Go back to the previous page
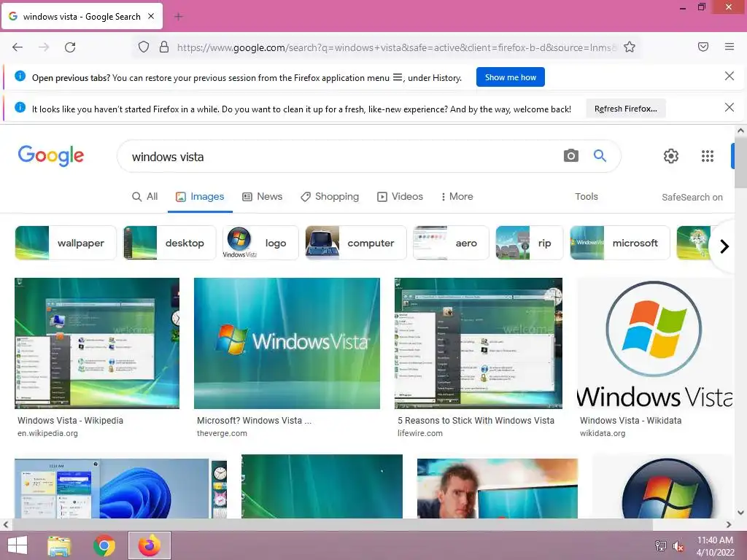This screenshot has width=747, height=560. [x=18, y=47]
